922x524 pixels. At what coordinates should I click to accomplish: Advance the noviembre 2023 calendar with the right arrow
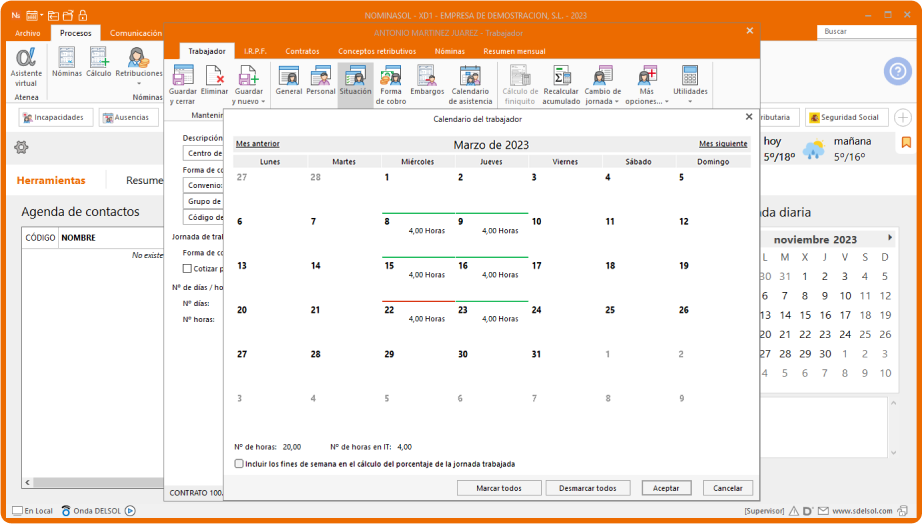890,238
